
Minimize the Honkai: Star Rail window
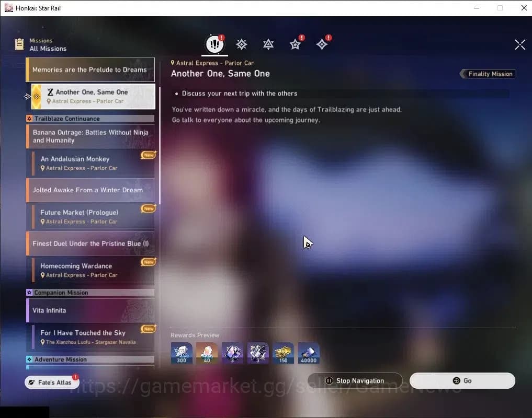(x=477, y=8)
